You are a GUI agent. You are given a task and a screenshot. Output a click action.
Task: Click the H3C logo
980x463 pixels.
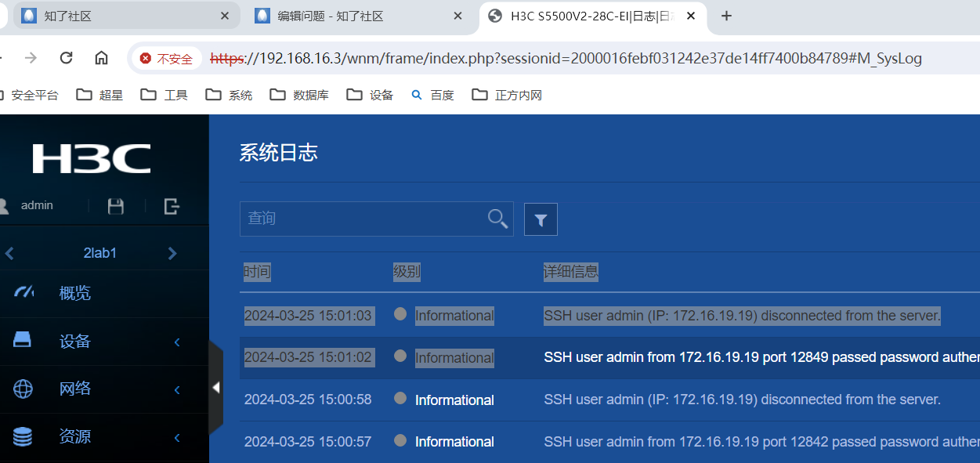(x=92, y=159)
